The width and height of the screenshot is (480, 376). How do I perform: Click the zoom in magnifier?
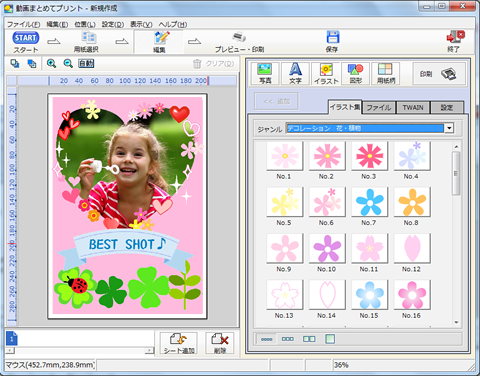click(51, 63)
